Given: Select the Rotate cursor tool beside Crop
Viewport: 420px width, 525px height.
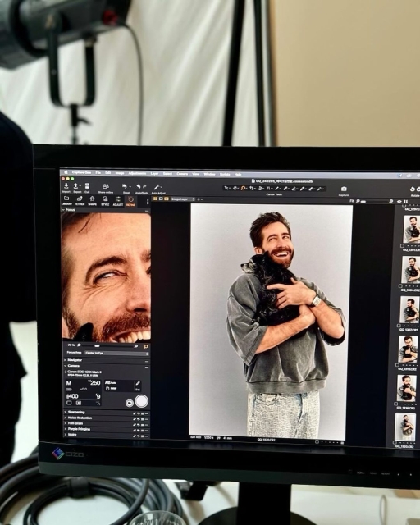Looking at the screenshot, I should pyautogui.click(x=260, y=189).
